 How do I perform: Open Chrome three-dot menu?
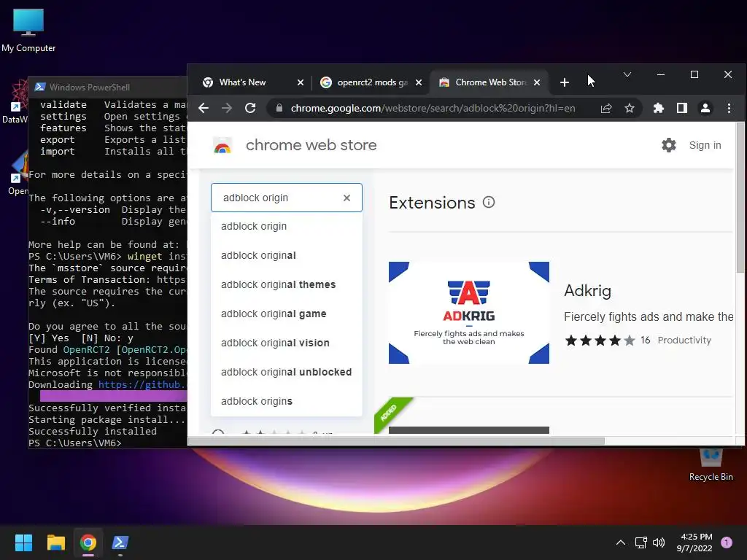click(x=729, y=108)
